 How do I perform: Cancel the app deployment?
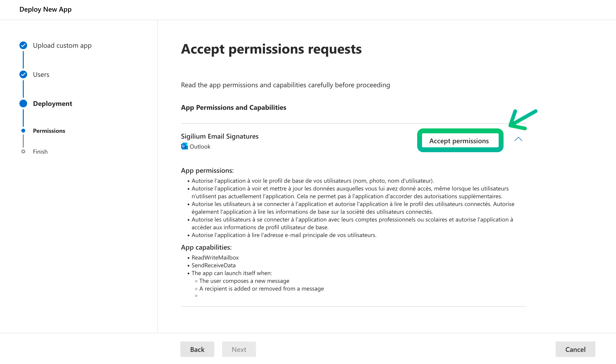575,349
